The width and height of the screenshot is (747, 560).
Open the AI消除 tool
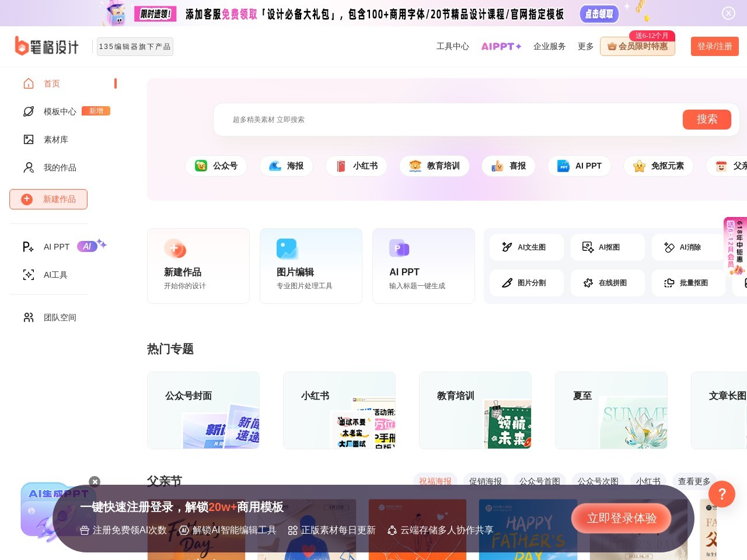pyautogui.click(x=689, y=247)
